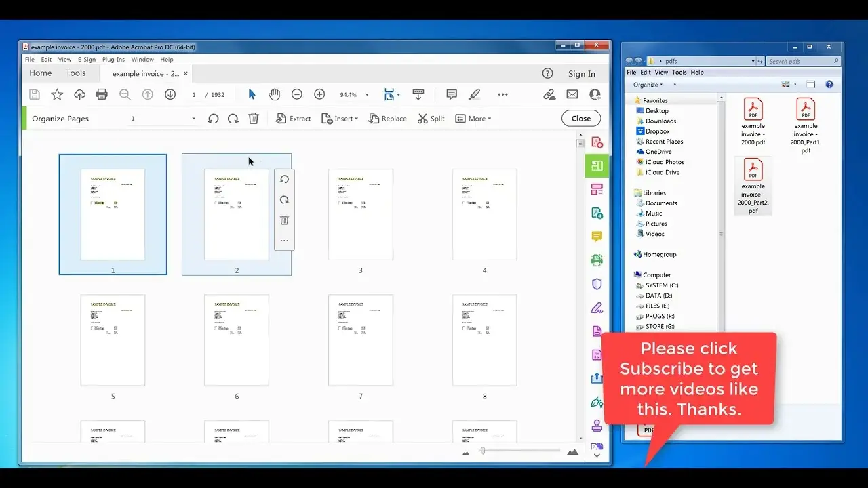
Task: Rotate page 2 clockwise from hover toolbar
Action: pos(284,200)
